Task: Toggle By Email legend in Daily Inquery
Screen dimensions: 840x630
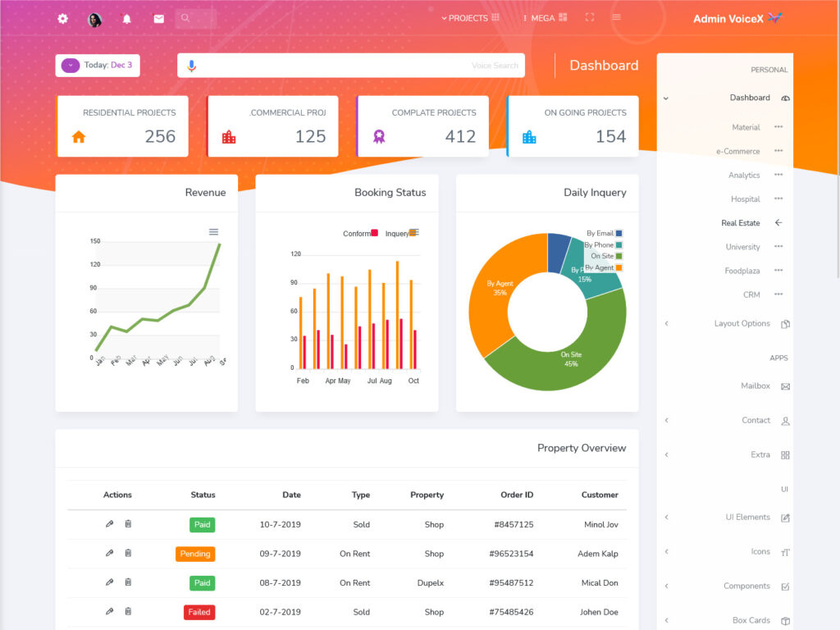Action: [x=605, y=233]
